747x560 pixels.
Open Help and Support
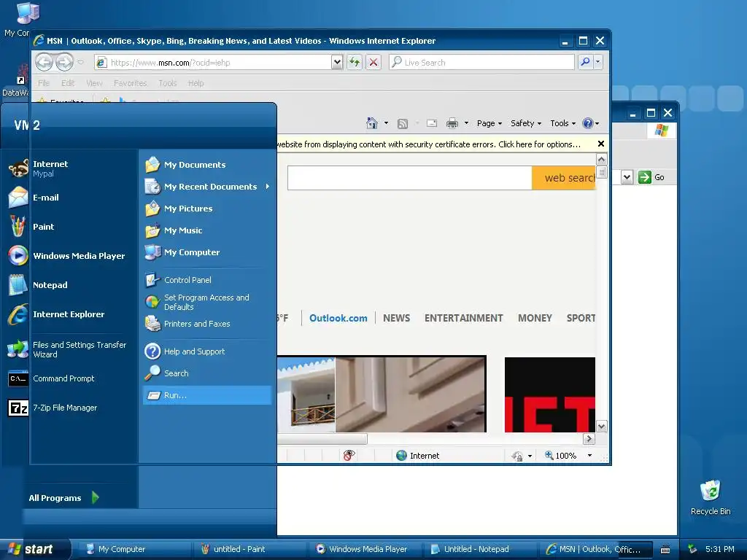click(207, 351)
